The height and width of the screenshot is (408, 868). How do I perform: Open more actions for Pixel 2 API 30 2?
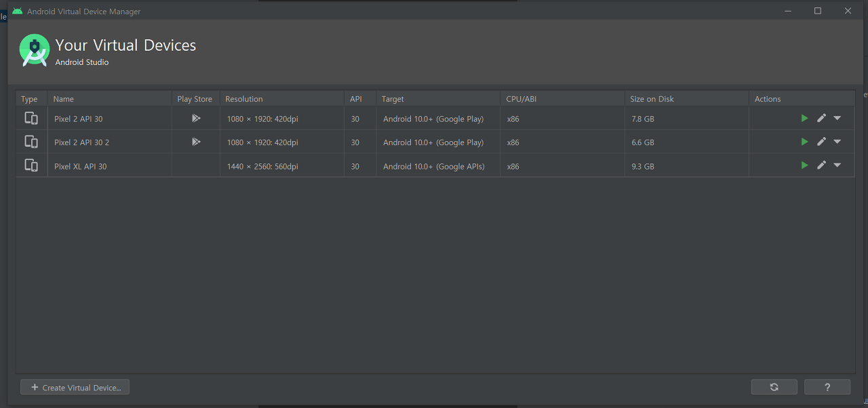coord(837,142)
